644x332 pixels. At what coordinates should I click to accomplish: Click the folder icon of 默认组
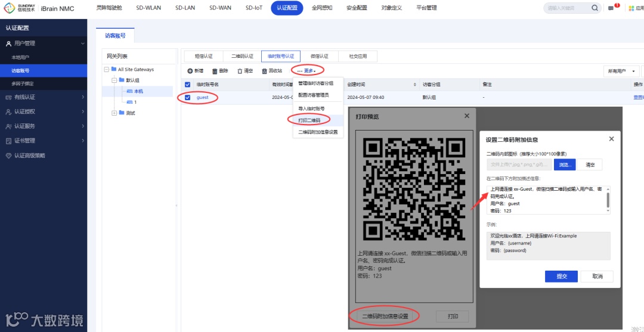pyautogui.click(x=122, y=80)
